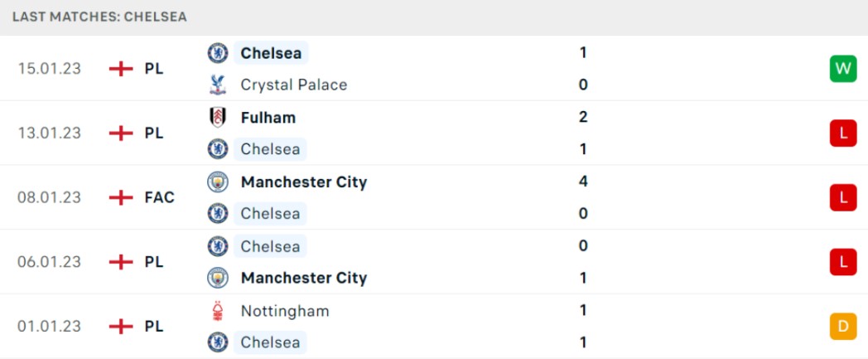The image size is (868, 359).
Task: Click Manchester City crest in FAC match
Action: click(218, 182)
